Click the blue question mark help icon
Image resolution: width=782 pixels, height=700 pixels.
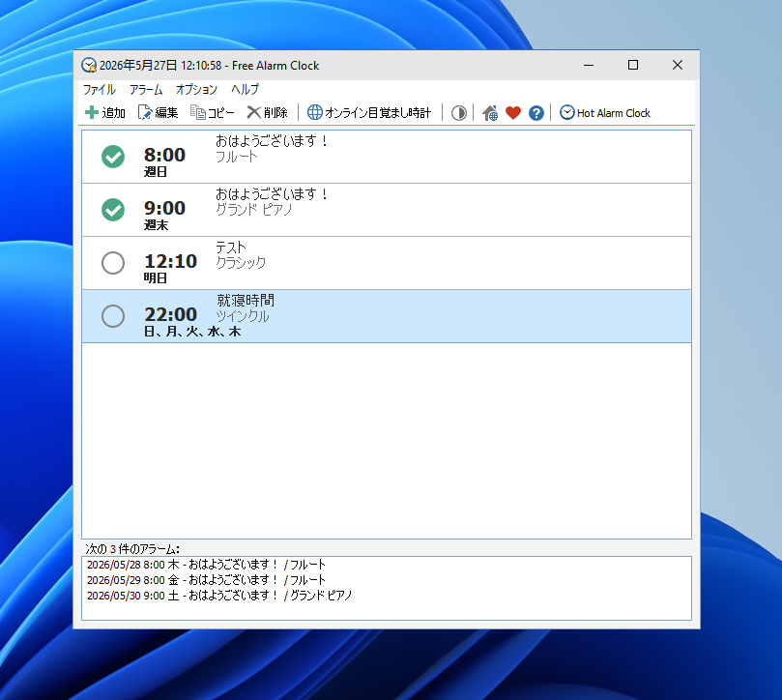(536, 113)
